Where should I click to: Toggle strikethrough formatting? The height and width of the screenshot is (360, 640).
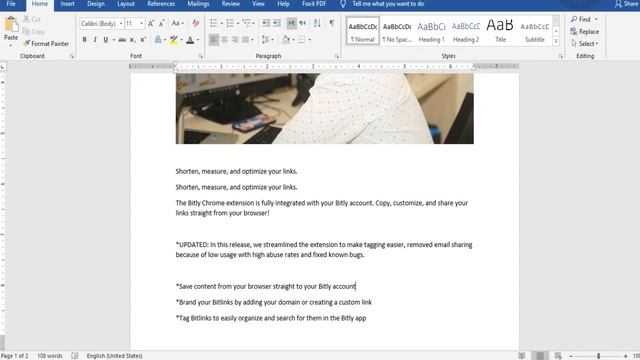(x=122, y=40)
